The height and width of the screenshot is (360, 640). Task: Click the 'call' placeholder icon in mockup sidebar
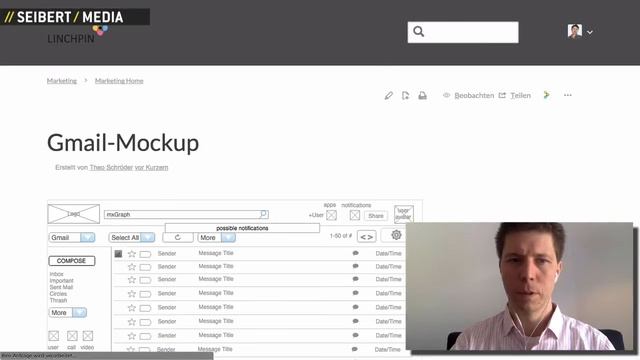(x=72, y=336)
